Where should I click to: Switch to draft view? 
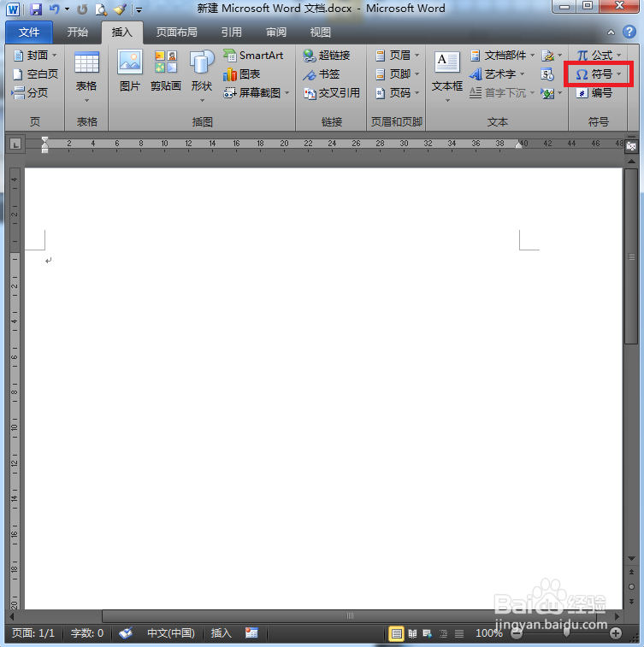459,633
